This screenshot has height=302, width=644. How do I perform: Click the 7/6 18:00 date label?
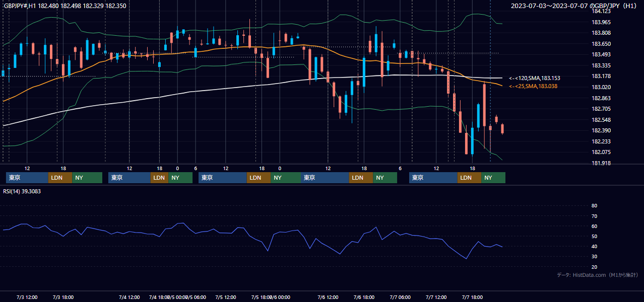pos(364,297)
